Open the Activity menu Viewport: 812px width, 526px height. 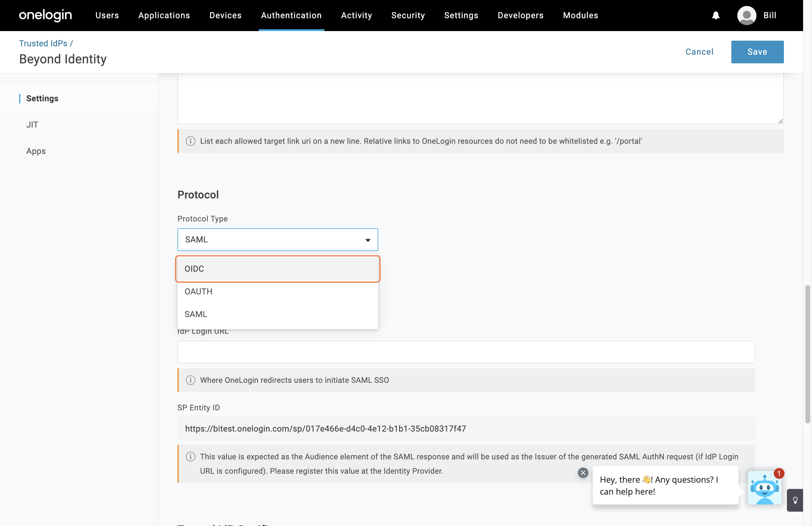point(356,15)
